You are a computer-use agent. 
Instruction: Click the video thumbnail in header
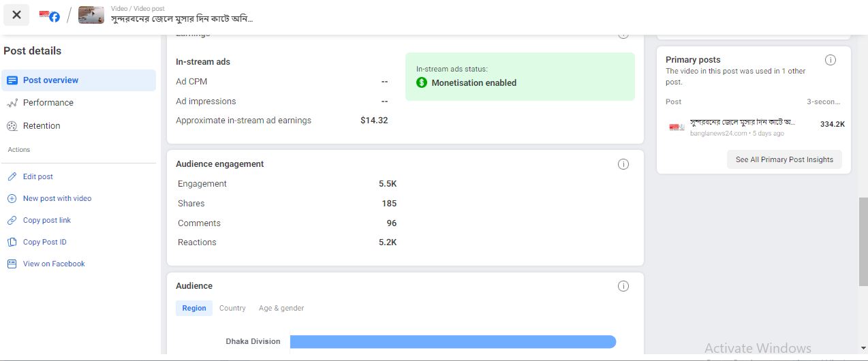[91, 15]
